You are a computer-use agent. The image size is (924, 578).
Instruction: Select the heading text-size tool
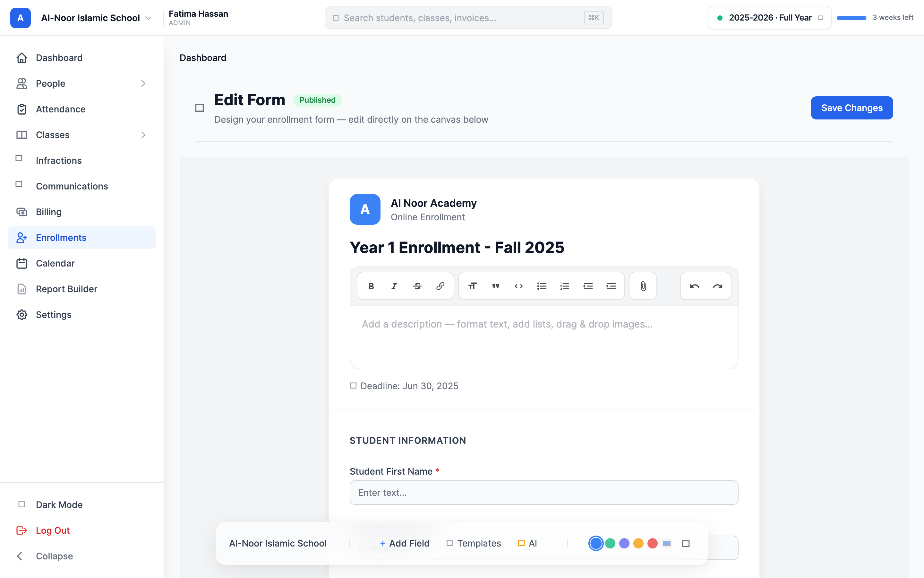tap(472, 286)
